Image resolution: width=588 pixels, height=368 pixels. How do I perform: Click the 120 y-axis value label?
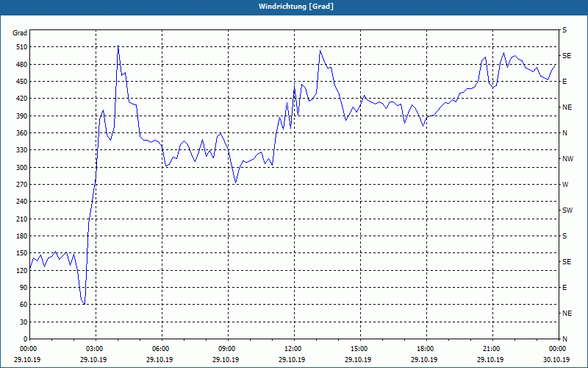[x=23, y=270]
